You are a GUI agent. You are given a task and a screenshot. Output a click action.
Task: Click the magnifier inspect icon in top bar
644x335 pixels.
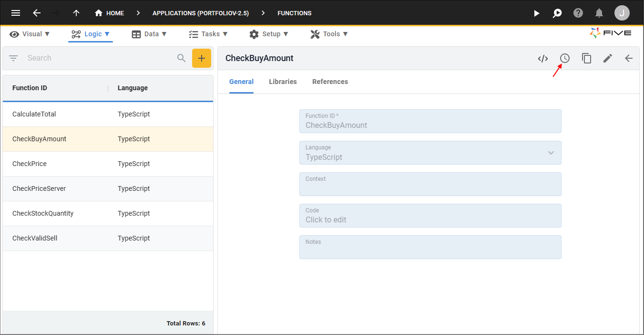pos(557,13)
